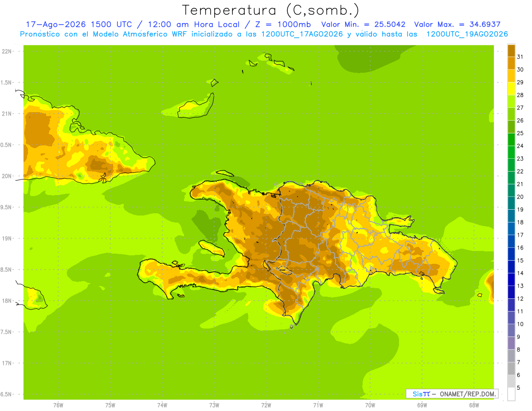The width and height of the screenshot is (532, 411).
Task: Pick the legend swatch between 26 and 27
Action: [511, 114]
